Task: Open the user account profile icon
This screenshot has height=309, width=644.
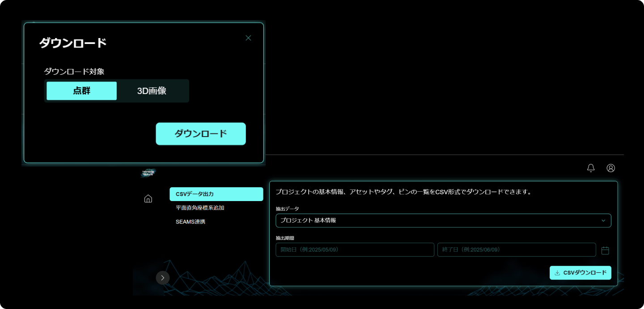Action: (x=610, y=168)
